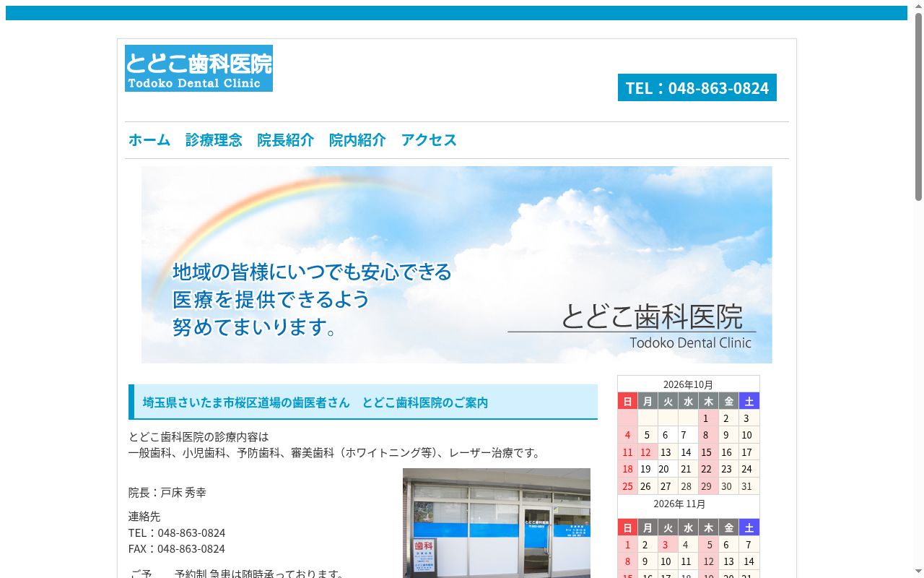Viewport: 924px width, 578px height.
Task: Click the 日 header in October calendar
Action: (x=627, y=401)
